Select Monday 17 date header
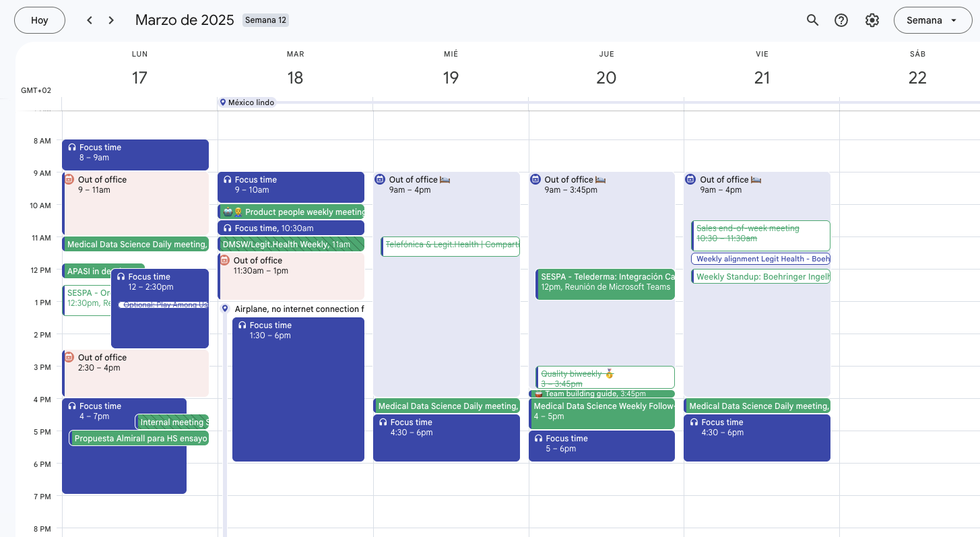Viewport: 980px width, 537px height. pyautogui.click(x=139, y=77)
